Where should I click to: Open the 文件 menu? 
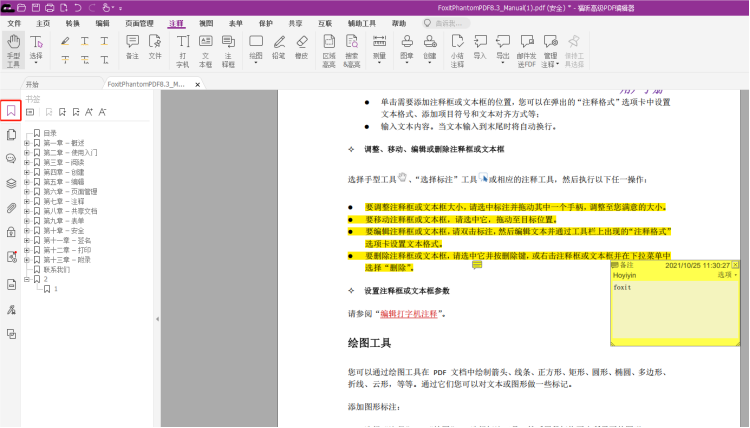tap(14, 23)
